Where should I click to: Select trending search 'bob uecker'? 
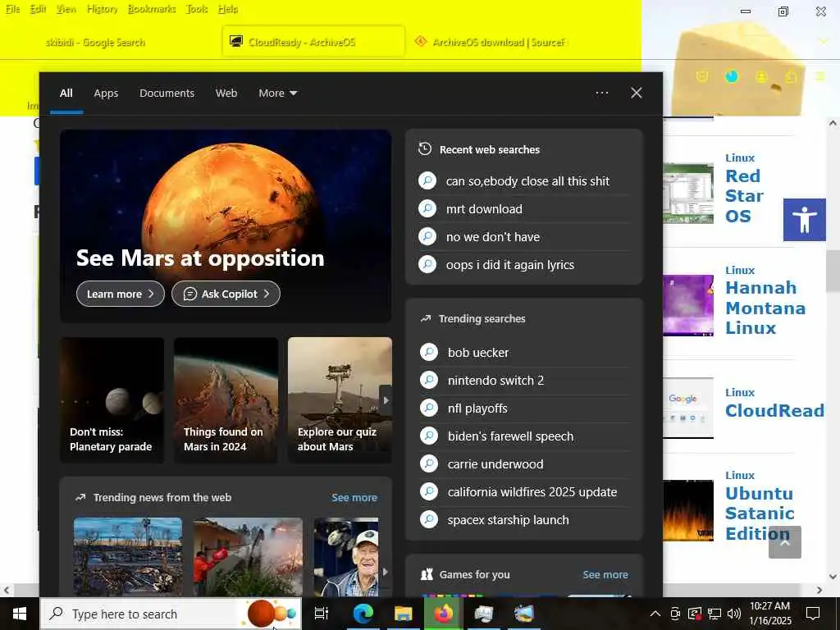click(x=524, y=353)
